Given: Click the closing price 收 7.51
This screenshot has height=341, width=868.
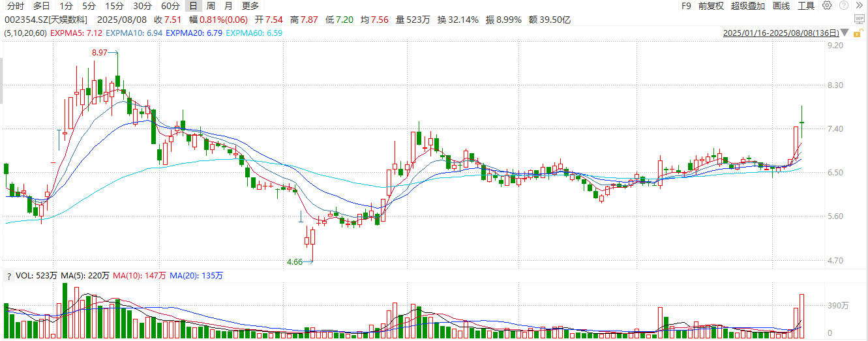Looking at the screenshot, I should [x=167, y=20].
